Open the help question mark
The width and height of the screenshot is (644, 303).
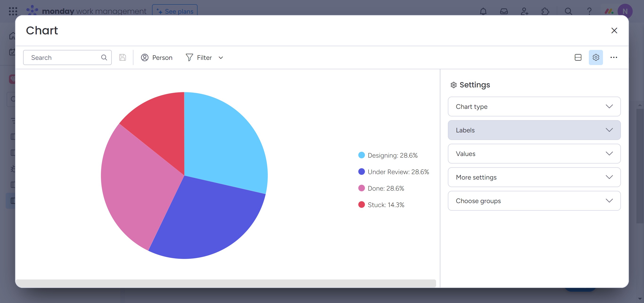589,11
